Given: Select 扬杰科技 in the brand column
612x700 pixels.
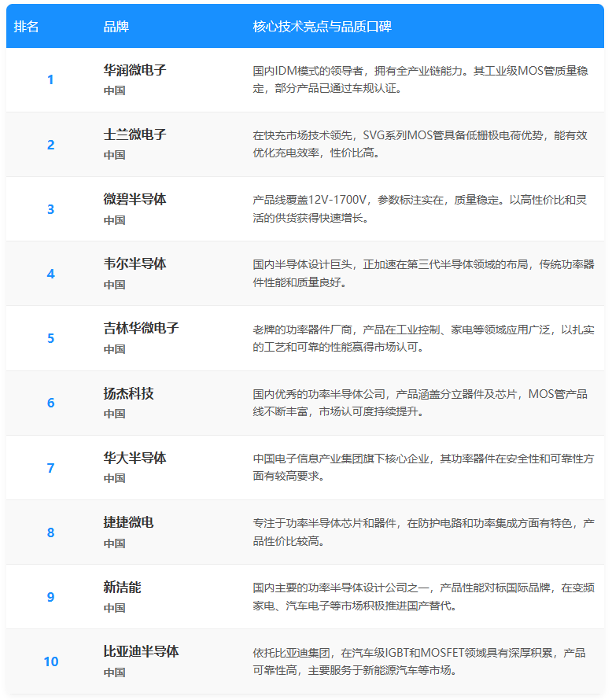Looking at the screenshot, I should tap(128, 393).
